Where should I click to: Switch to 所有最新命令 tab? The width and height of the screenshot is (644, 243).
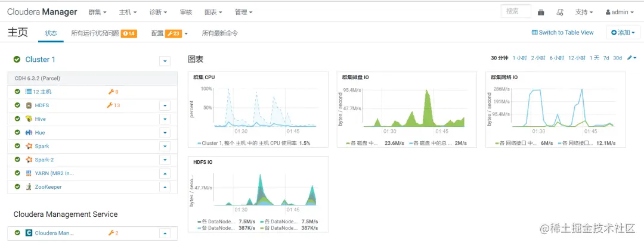(x=219, y=33)
